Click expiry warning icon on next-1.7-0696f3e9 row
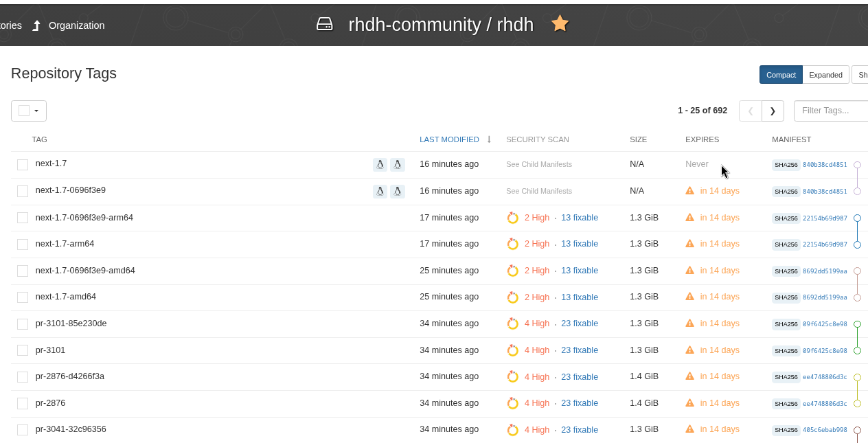This screenshot has width=868, height=443. pos(690,191)
